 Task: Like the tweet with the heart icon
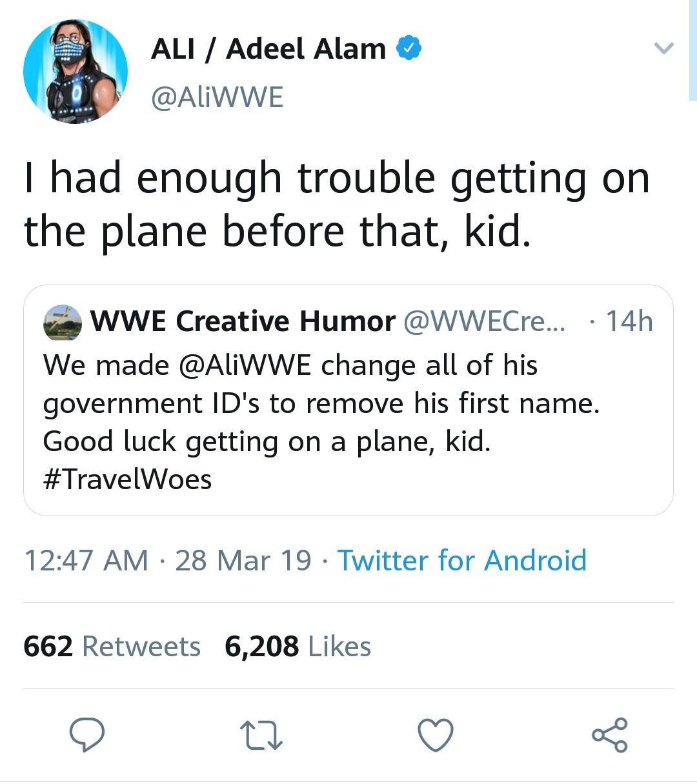pyautogui.click(x=435, y=736)
